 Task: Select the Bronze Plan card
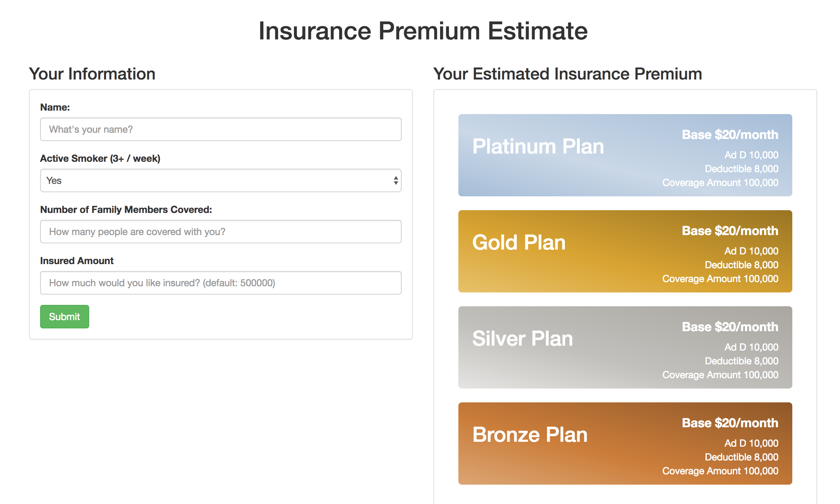pyautogui.click(x=625, y=444)
